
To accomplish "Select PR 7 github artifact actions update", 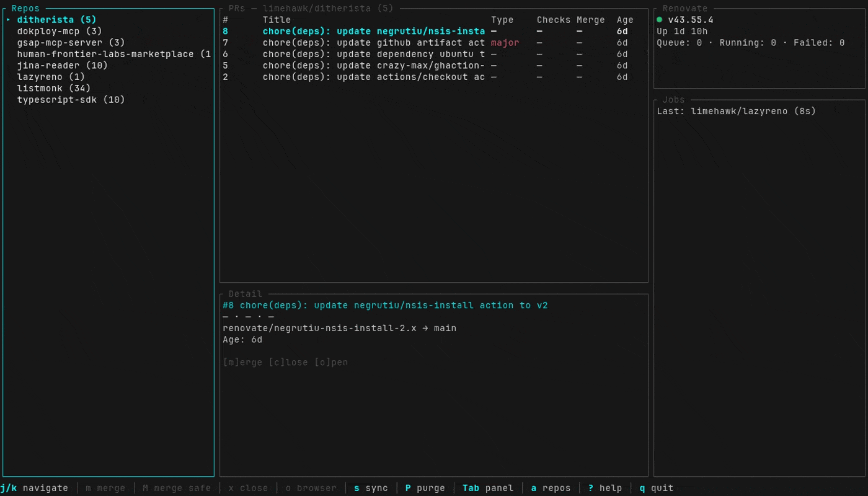I will tap(373, 43).
